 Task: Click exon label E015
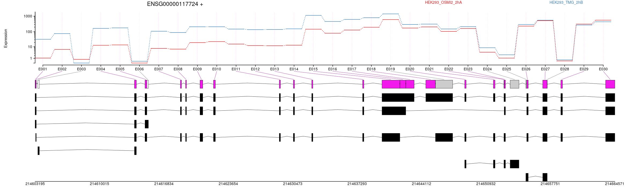click(313, 69)
